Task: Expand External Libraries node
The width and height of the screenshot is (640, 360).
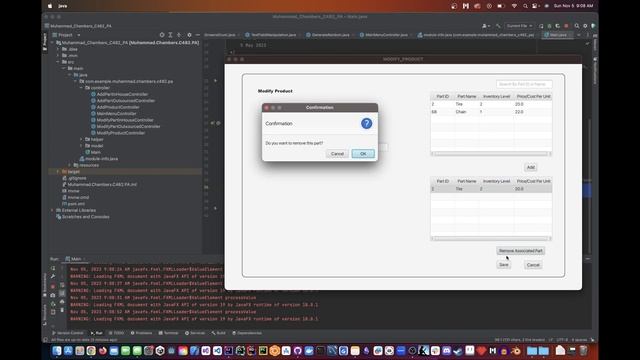Action: click(53, 211)
